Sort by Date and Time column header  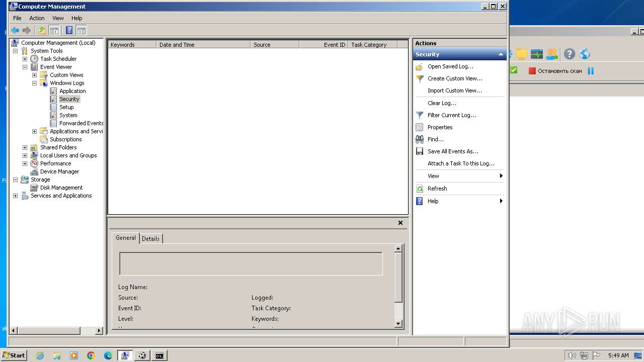203,45
